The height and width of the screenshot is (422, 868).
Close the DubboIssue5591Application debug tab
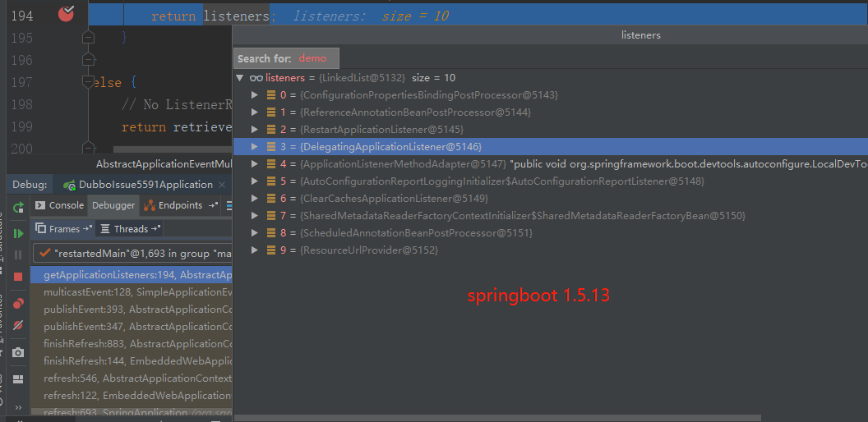pyautogui.click(x=222, y=185)
